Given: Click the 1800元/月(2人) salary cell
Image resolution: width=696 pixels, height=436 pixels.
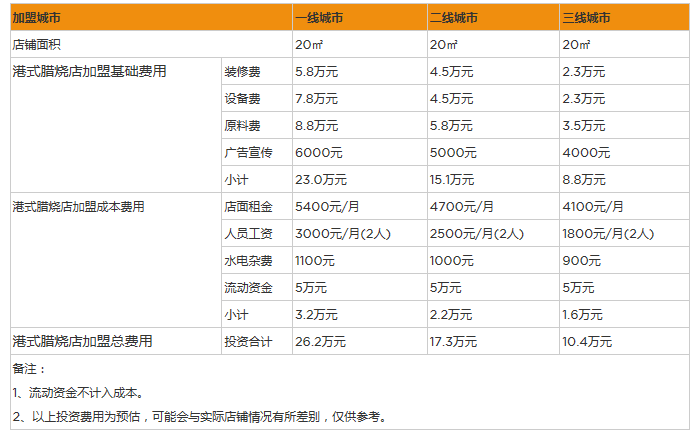Looking at the screenshot, I should pos(608,234).
